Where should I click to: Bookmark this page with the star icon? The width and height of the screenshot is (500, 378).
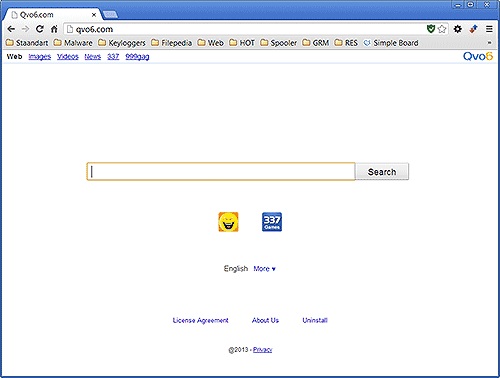442,29
